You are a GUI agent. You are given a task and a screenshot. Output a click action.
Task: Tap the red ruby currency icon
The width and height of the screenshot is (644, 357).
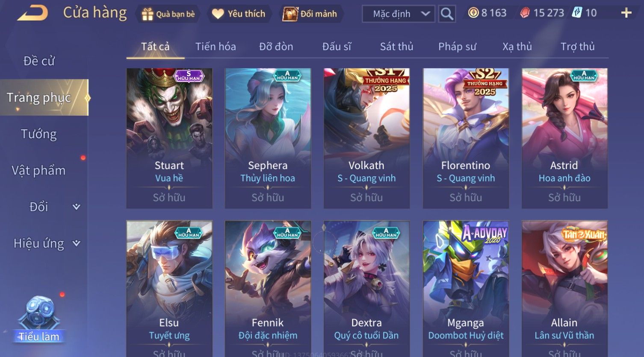click(525, 13)
